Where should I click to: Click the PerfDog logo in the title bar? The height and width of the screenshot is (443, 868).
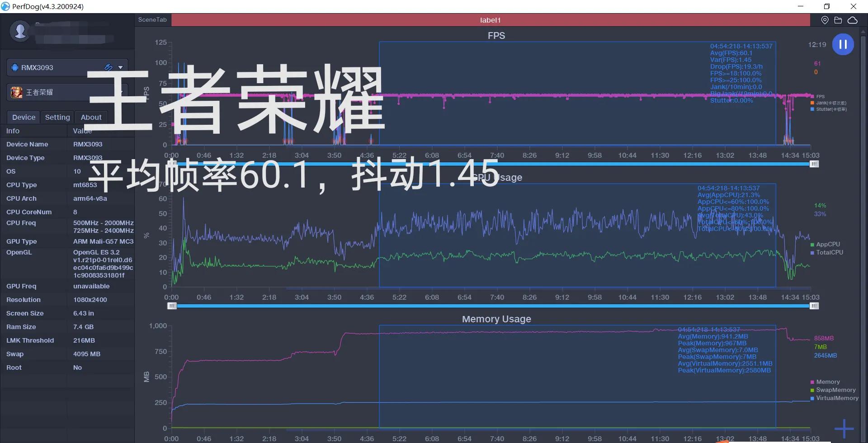6,6
